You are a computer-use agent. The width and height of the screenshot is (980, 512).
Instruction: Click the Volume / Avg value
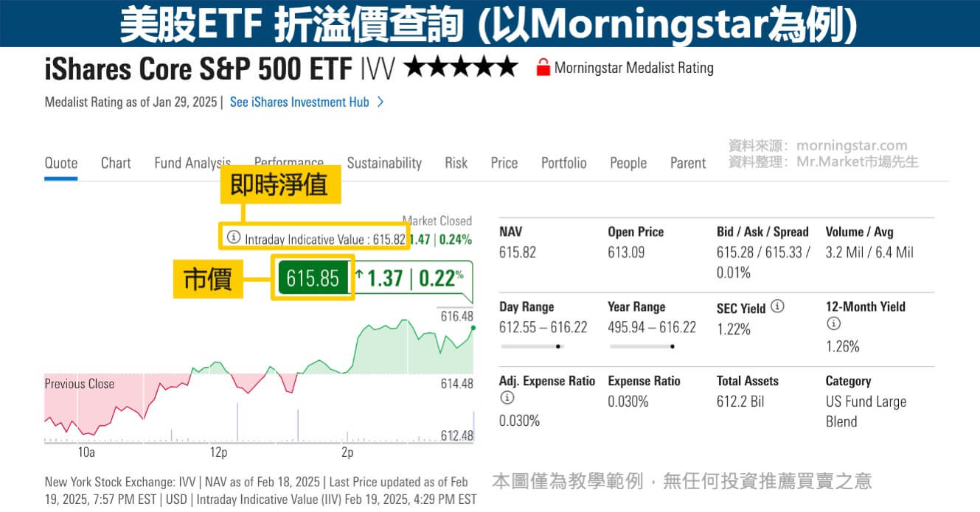[x=869, y=252]
